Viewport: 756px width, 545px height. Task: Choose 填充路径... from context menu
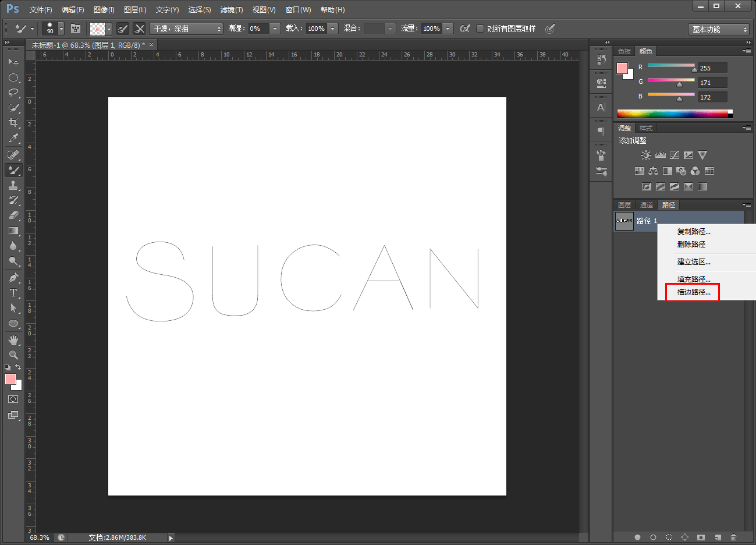(x=694, y=279)
